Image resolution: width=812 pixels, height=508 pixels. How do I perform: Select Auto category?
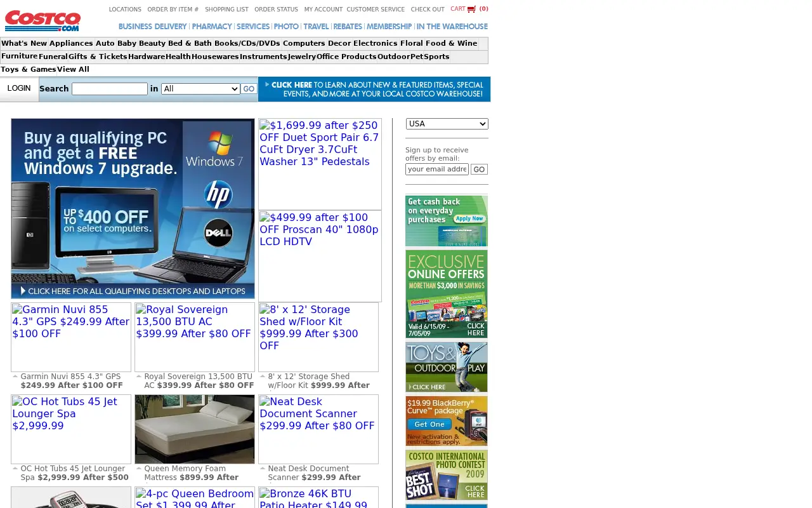click(105, 44)
